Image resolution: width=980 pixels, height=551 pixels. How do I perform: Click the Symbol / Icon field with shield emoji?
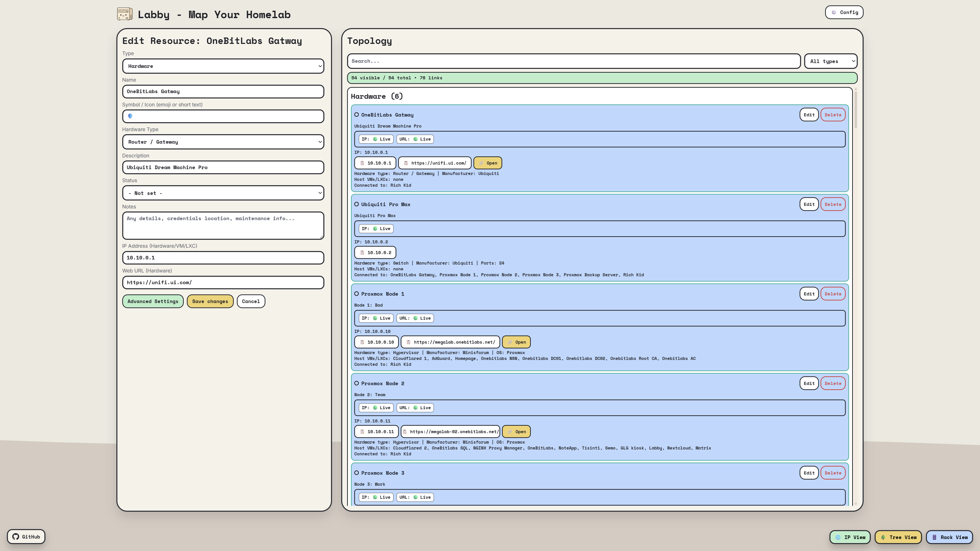pyautogui.click(x=223, y=116)
